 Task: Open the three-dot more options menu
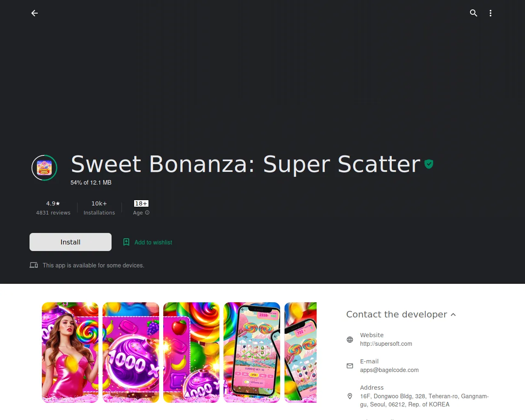click(x=490, y=13)
